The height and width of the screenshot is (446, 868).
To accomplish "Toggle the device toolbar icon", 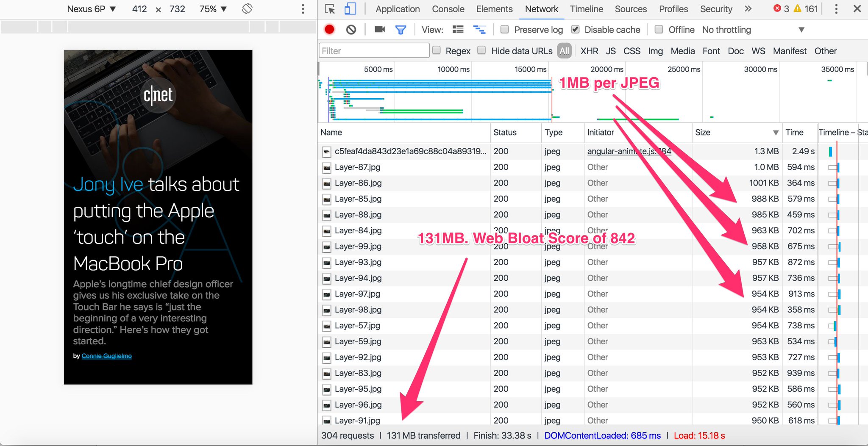I will pos(350,9).
